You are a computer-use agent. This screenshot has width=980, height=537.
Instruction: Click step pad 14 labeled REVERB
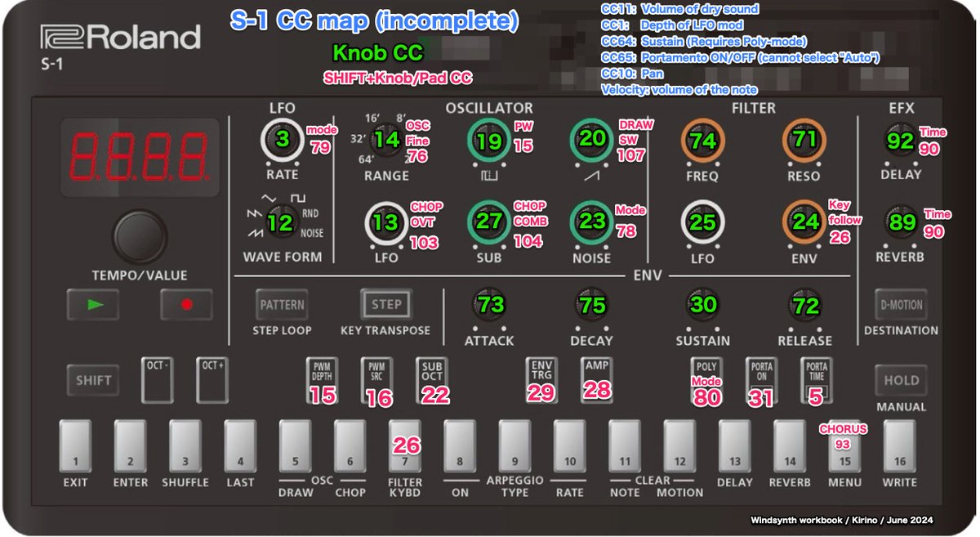tap(789, 445)
